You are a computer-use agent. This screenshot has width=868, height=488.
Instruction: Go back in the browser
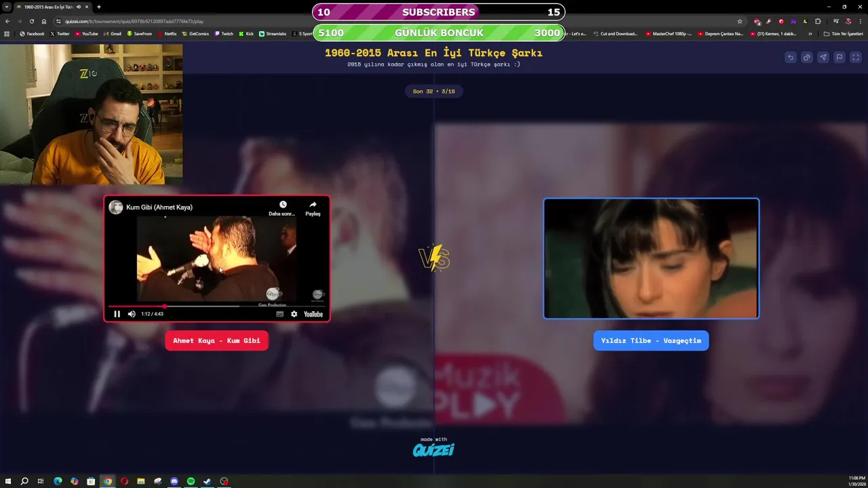pos(7,21)
